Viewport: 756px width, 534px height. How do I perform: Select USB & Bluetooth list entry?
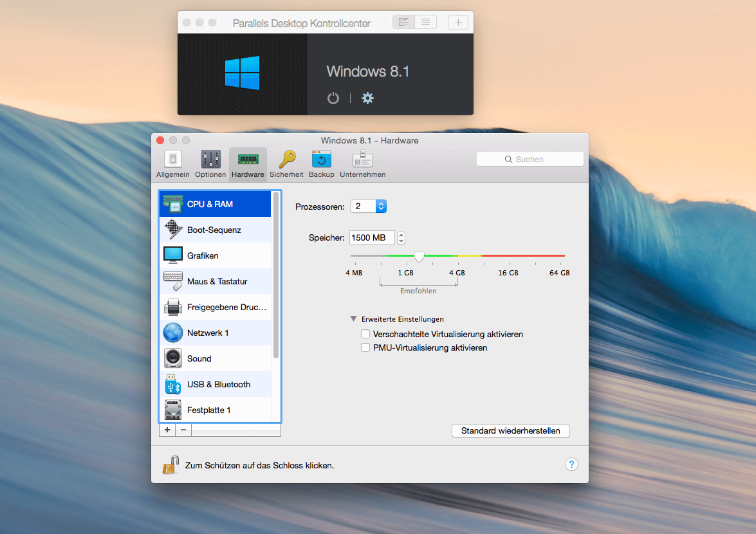coord(216,385)
